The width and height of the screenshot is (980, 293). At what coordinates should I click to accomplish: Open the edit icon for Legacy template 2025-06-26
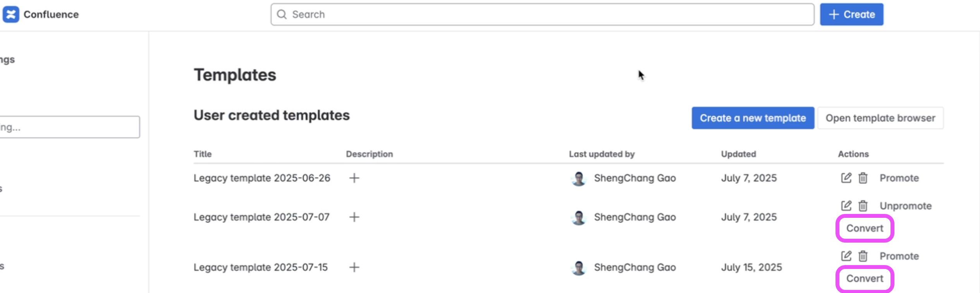coord(846,178)
